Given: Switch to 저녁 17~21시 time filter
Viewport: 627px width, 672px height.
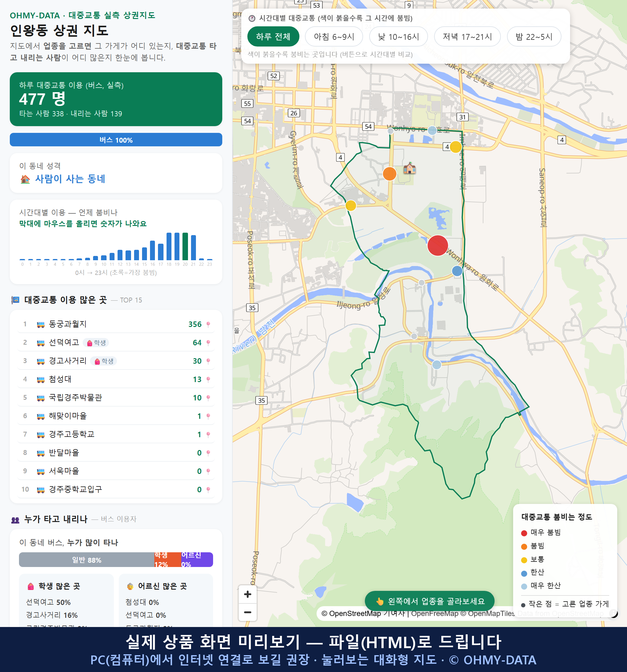Looking at the screenshot, I should [x=467, y=36].
